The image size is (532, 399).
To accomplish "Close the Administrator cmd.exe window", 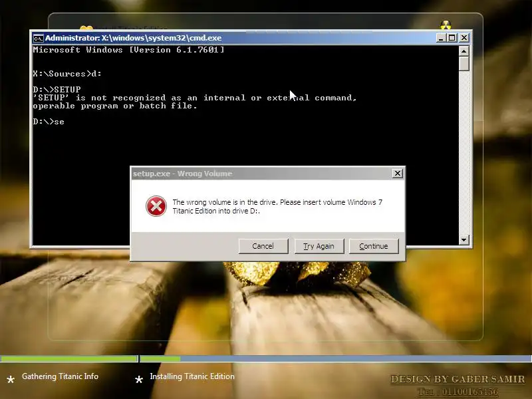I will coord(464,38).
